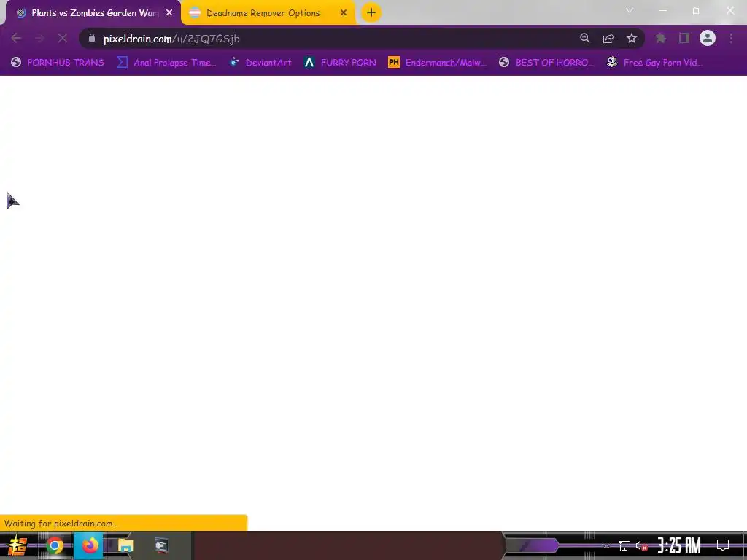This screenshot has height=560, width=747.
Task: Stop loading the page
Action: click(63, 38)
